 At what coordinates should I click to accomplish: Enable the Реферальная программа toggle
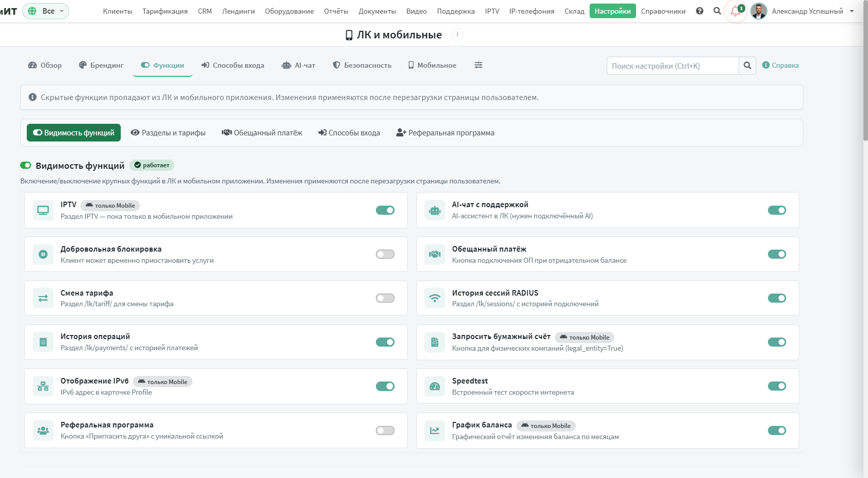(385, 431)
